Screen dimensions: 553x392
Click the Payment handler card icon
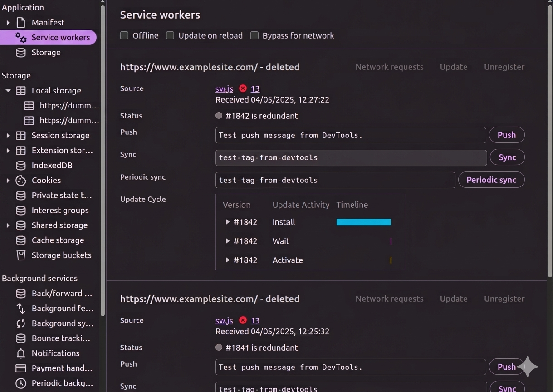pos(21,368)
